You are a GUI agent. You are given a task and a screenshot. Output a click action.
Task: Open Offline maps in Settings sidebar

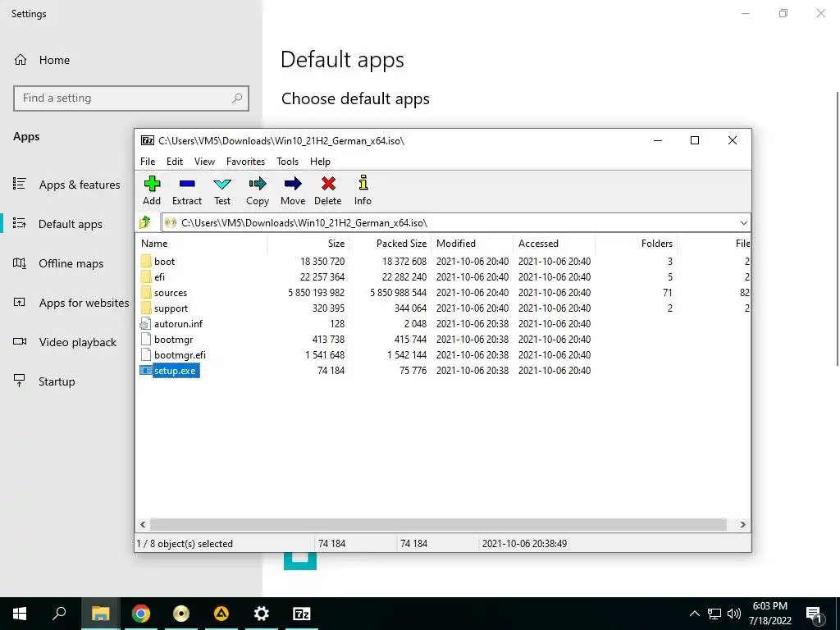point(58,263)
